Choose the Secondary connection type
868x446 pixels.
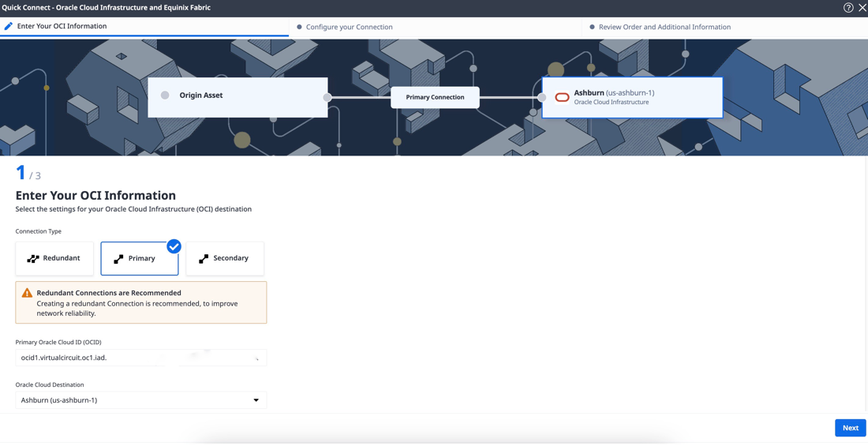tap(225, 258)
